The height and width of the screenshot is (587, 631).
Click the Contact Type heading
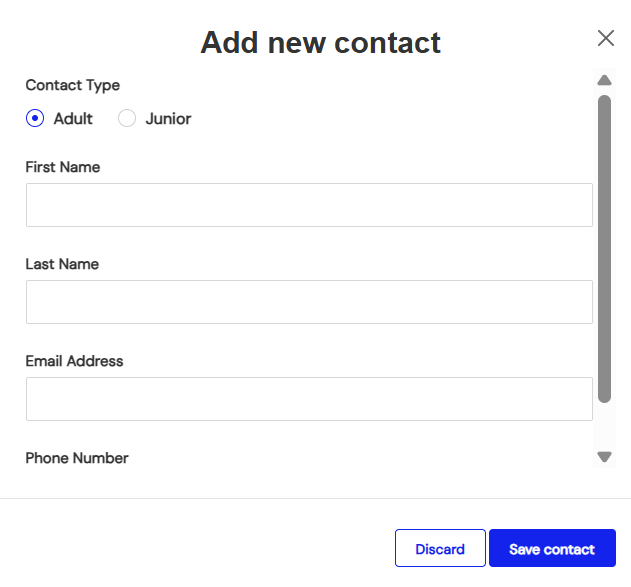point(73,85)
